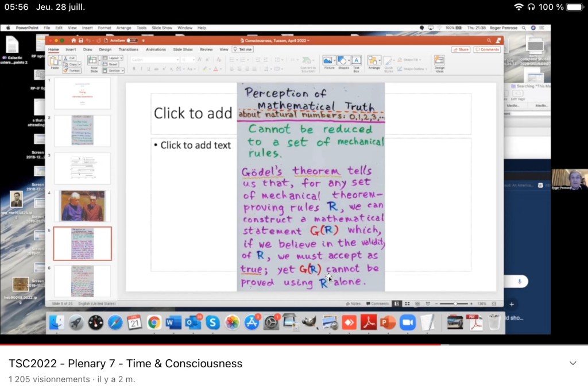Click the Share button
Image resolution: width=588 pixels, height=392 pixels.
click(461, 49)
